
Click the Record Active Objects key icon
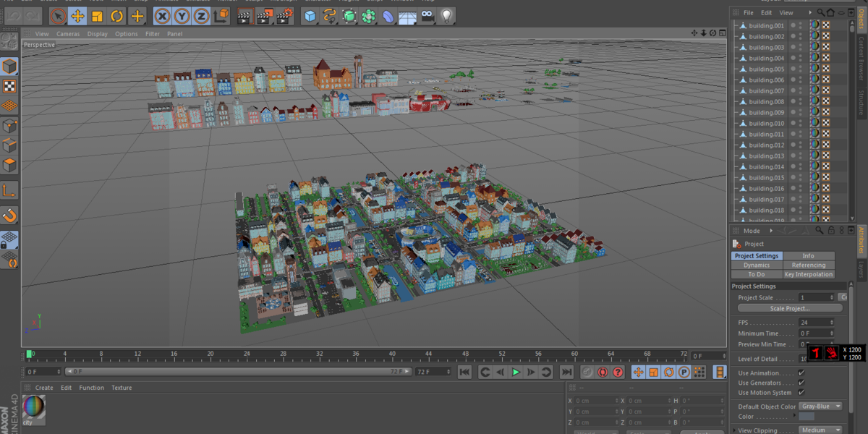pos(587,372)
